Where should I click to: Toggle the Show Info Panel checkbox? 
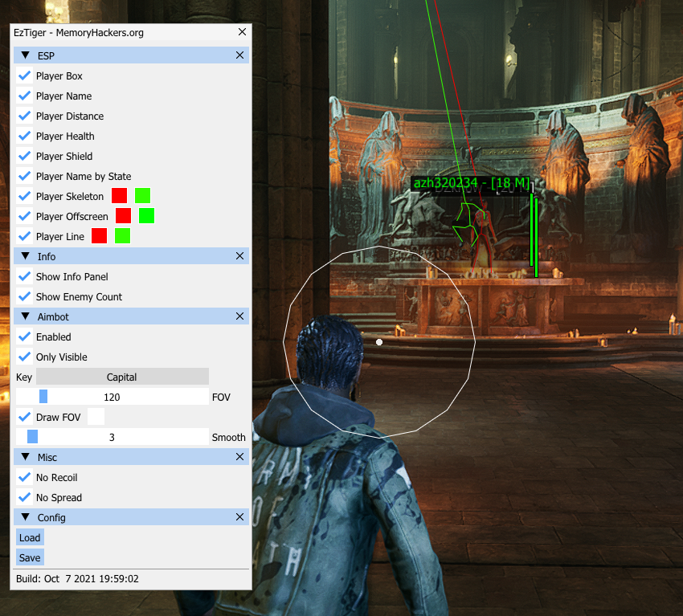24,276
